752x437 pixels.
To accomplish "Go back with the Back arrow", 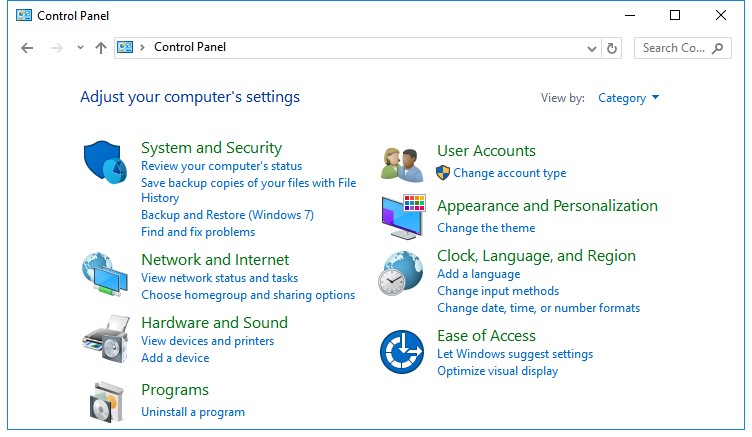I will pos(27,48).
